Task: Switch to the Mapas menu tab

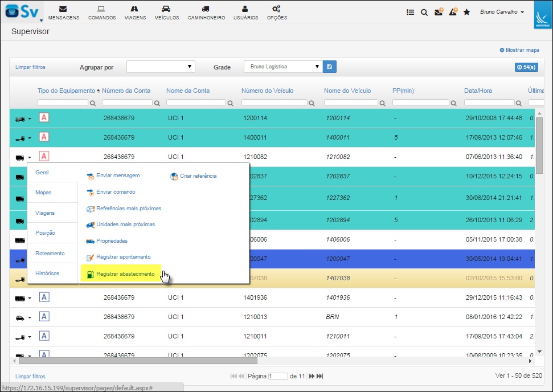Action: (x=44, y=193)
